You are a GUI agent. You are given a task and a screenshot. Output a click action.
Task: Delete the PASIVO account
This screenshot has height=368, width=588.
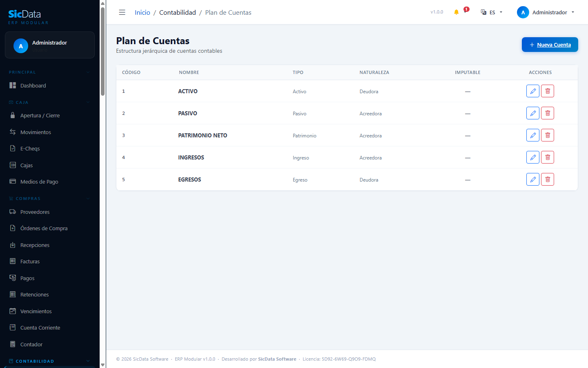click(548, 113)
